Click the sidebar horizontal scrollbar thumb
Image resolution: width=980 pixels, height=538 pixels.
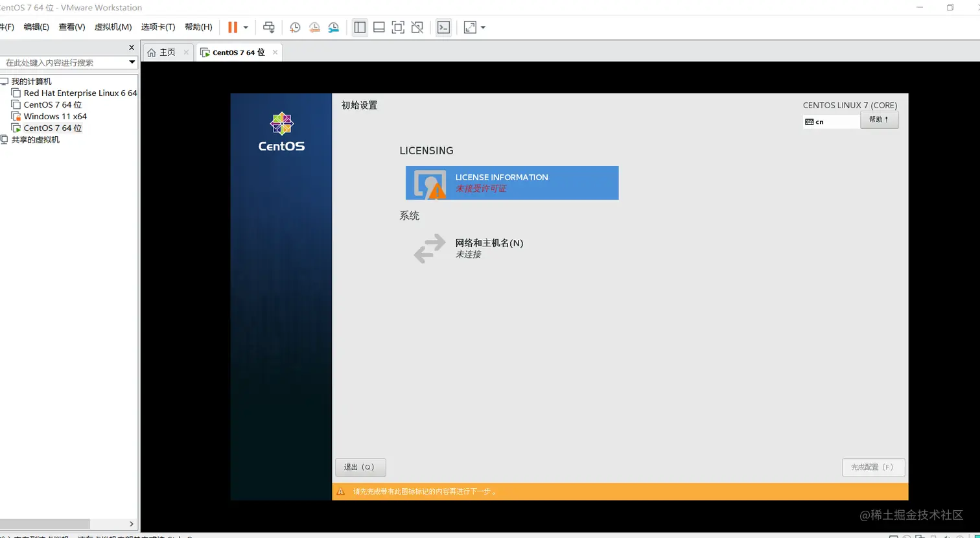tap(45, 524)
